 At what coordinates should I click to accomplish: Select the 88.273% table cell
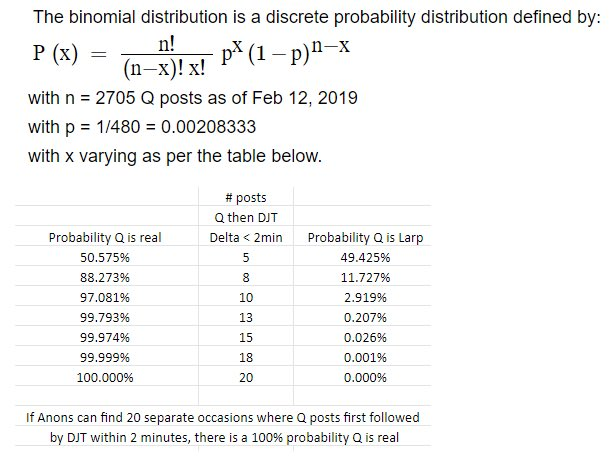[105, 277]
